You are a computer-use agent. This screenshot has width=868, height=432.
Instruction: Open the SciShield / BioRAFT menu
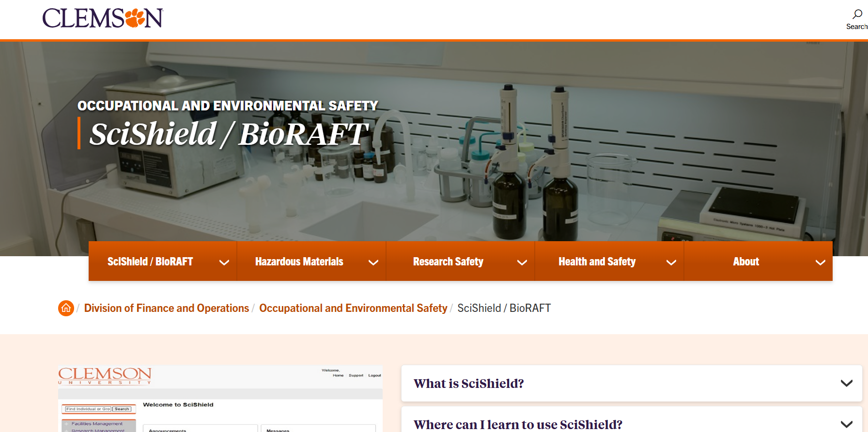(150, 262)
